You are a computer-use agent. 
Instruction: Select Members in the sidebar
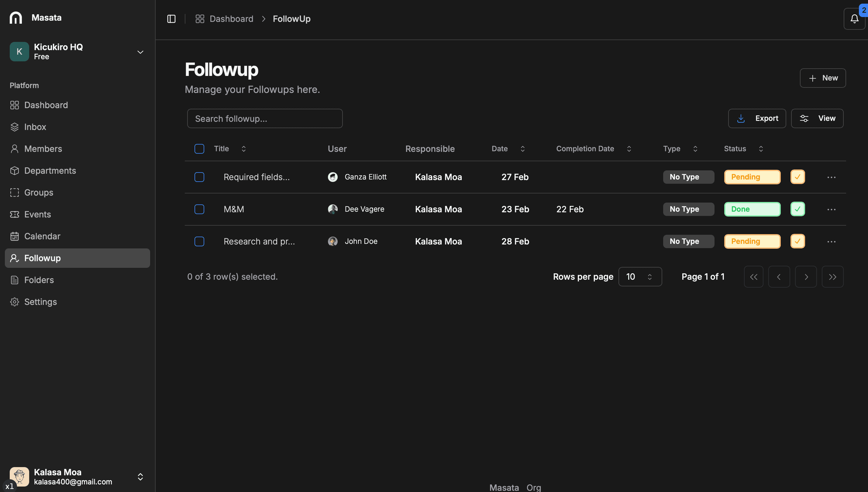(x=43, y=149)
